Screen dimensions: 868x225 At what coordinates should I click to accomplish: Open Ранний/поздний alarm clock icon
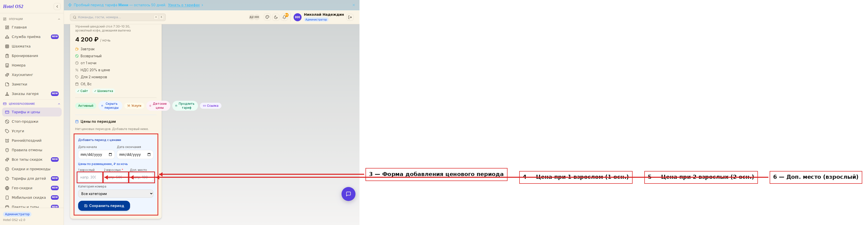click(x=7, y=140)
